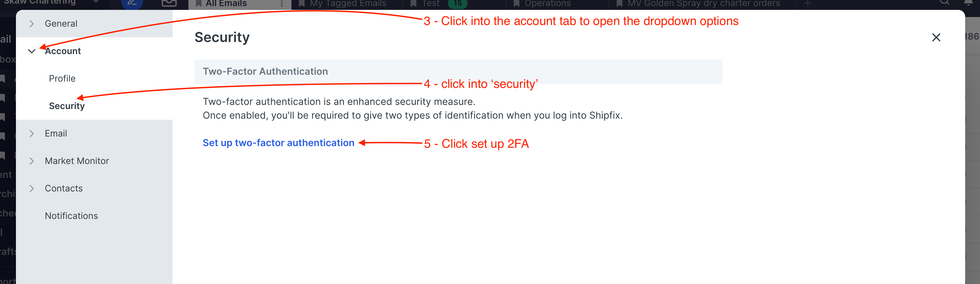The width and height of the screenshot is (980, 284).
Task: Select Security under Account
Action: point(66,106)
